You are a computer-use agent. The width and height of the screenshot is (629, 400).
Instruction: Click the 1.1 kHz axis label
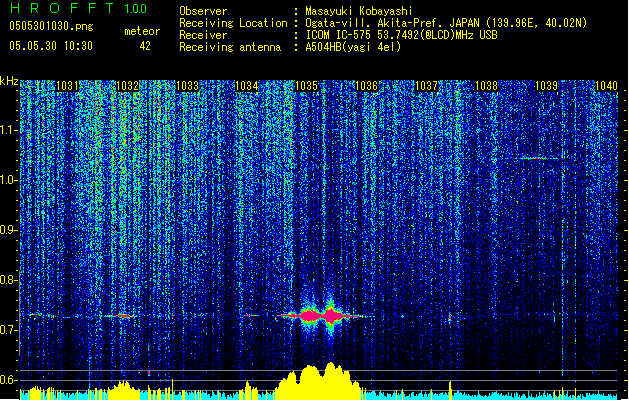[9, 130]
